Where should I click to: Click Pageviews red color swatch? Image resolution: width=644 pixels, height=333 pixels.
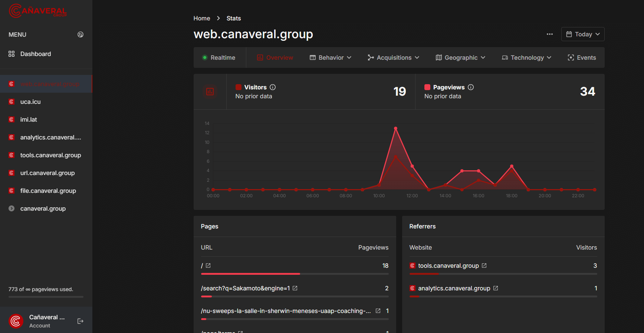pos(427,87)
